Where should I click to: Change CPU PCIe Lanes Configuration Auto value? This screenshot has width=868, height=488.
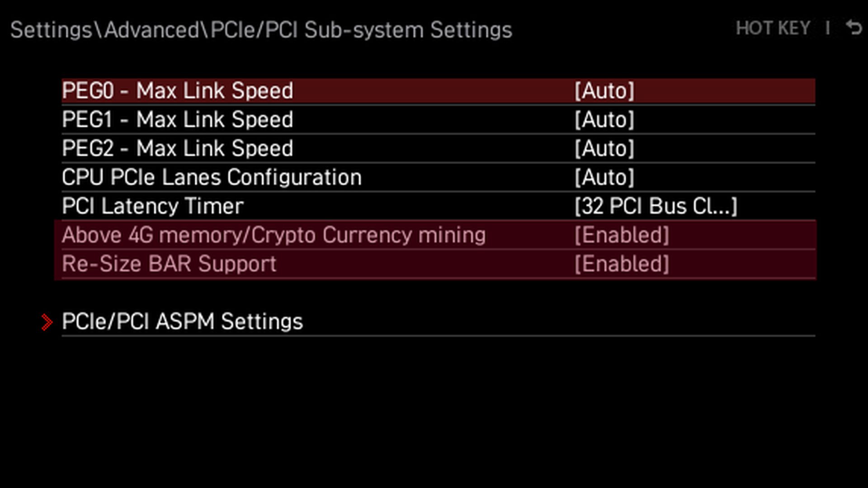pyautogui.click(x=604, y=177)
